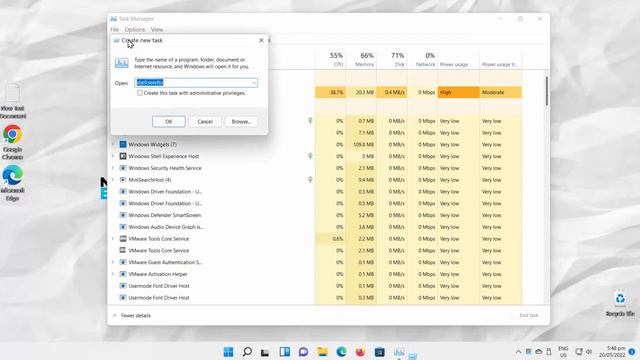The height and width of the screenshot is (360, 640).
Task: Click suspended leaf icon in MiniSearchHost row
Action: tap(310, 180)
